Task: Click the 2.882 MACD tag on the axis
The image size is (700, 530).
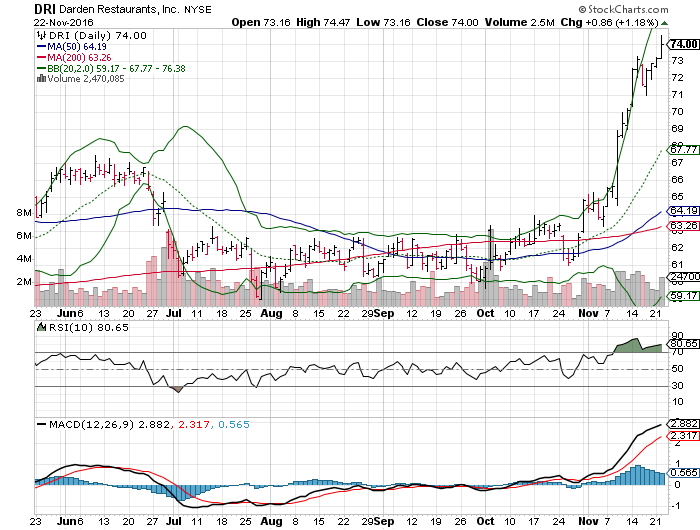Action: tap(683, 424)
